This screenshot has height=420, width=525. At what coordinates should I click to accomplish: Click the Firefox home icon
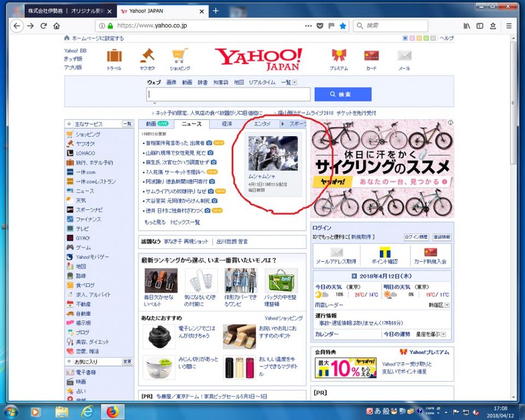(56, 26)
